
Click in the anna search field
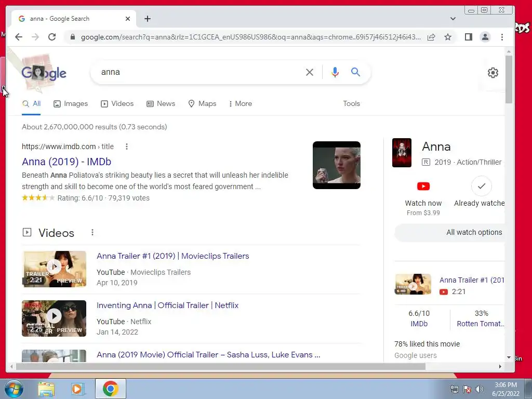200,72
